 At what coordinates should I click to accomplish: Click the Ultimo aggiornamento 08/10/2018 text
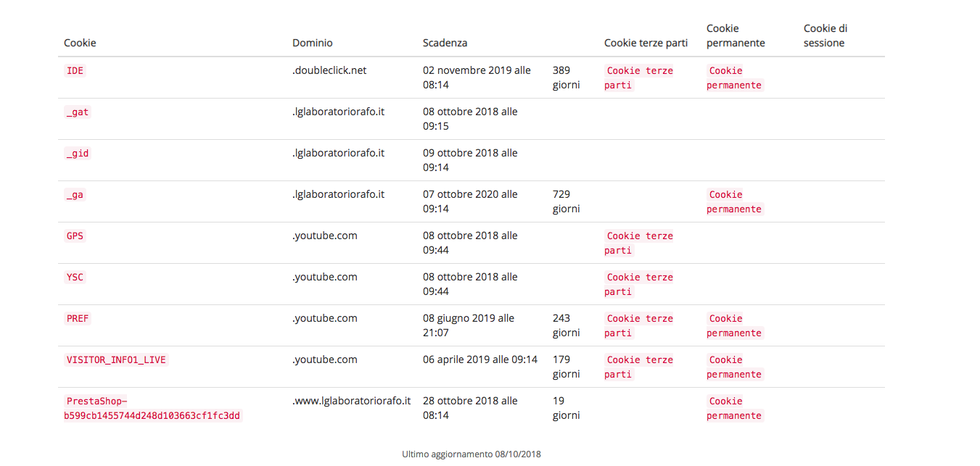click(472, 454)
